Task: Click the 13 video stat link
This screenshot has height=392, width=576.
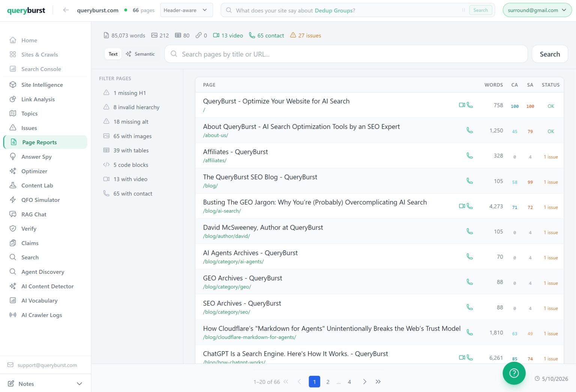Action: pos(228,35)
